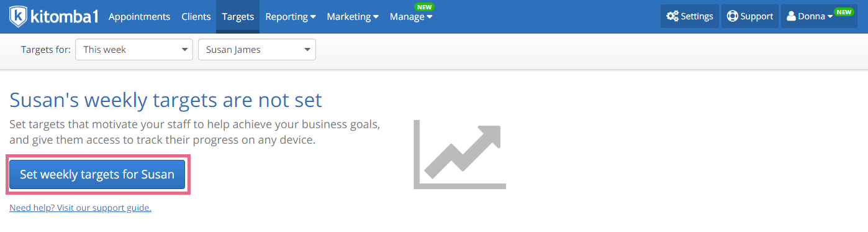The image size is (868, 232).
Task: Go to the Appointments tab
Action: pos(139,16)
